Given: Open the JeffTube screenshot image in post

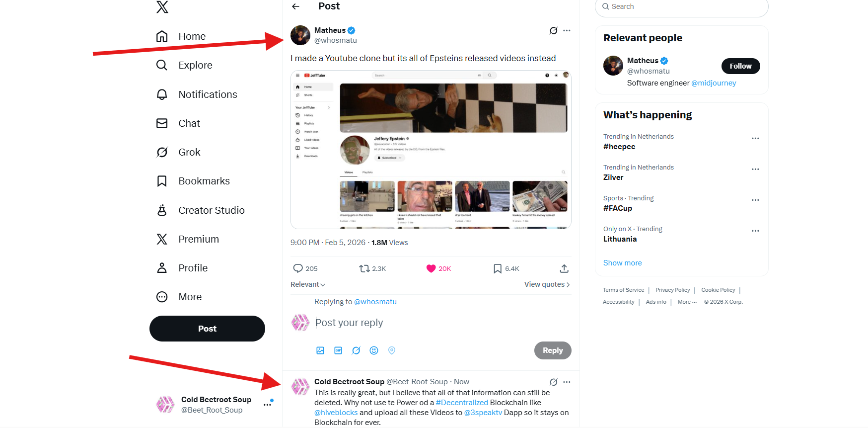Looking at the screenshot, I should pyautogui.click(x=431, y=149).
